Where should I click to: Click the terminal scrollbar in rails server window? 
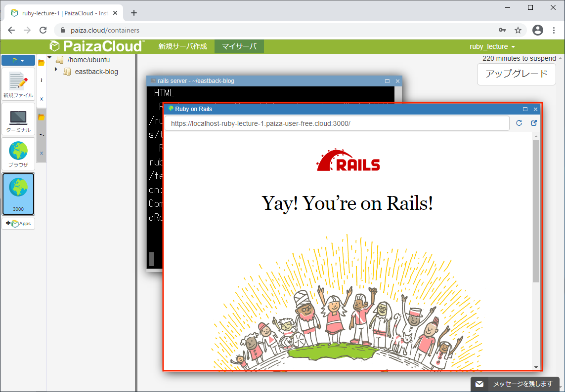coord(398,95)
